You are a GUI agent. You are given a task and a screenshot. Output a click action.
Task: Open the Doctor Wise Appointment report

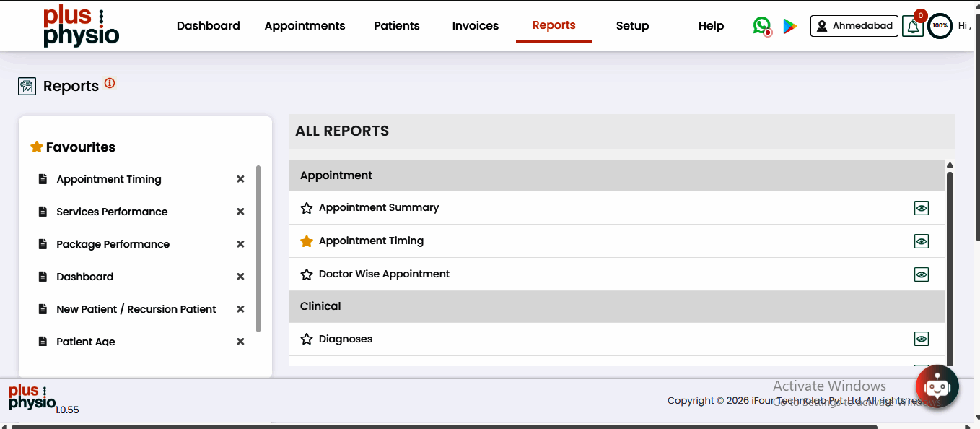(384, 274)
